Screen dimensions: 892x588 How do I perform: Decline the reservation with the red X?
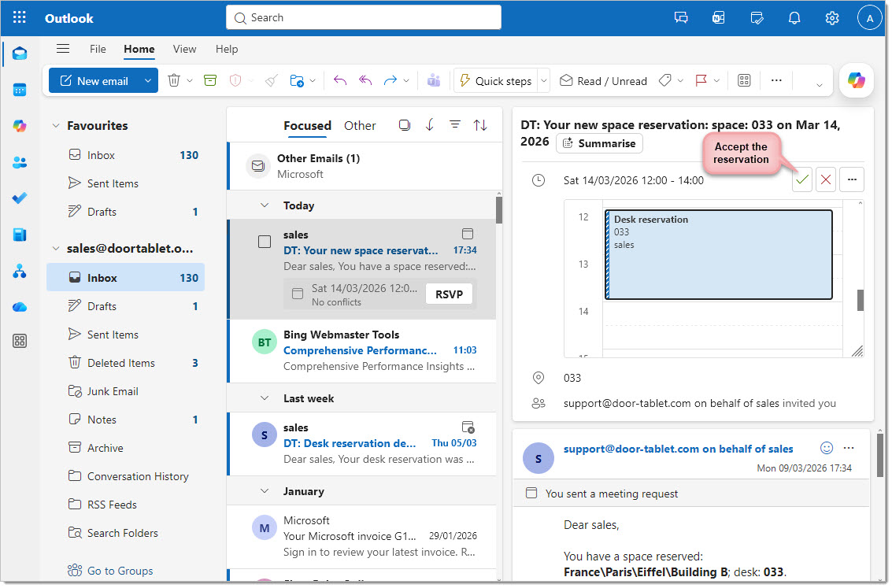pos(826,180)
